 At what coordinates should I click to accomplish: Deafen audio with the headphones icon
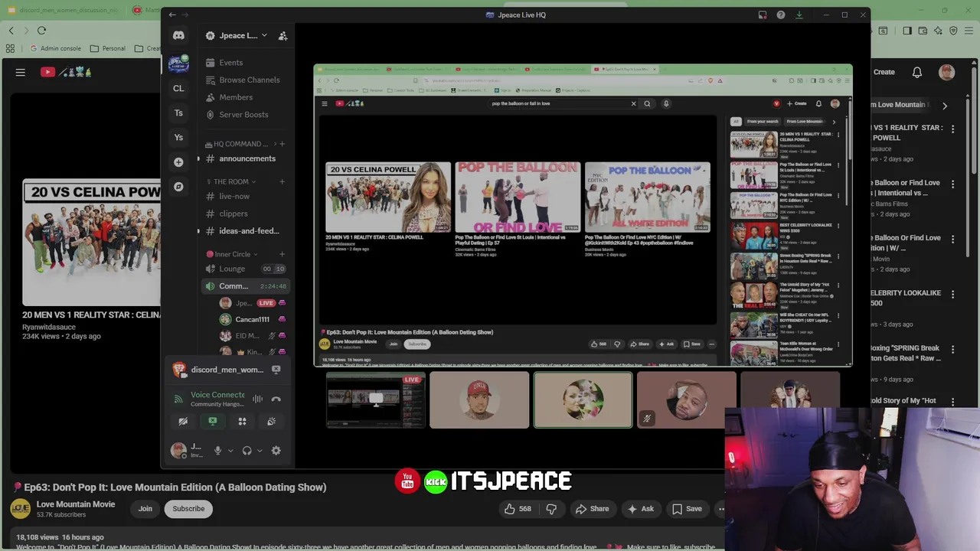point(247,451)
